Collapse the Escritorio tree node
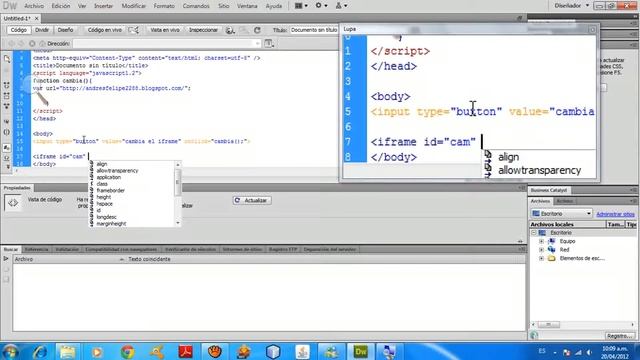 coord(533,233)
